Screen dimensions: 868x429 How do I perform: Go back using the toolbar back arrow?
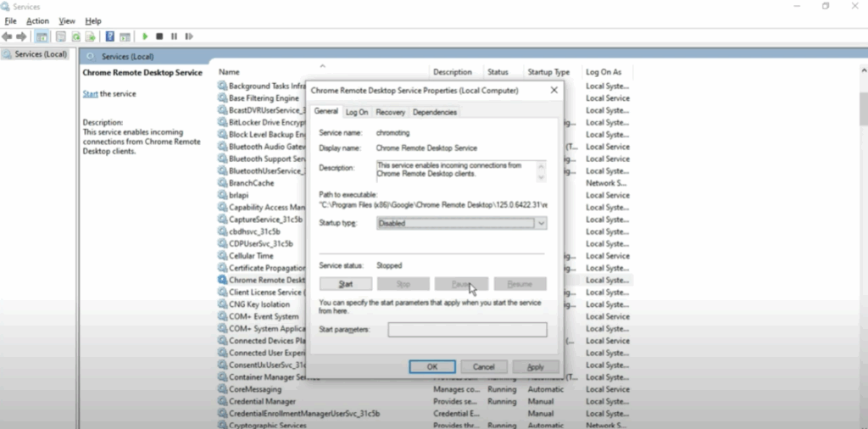click(7, 36)
